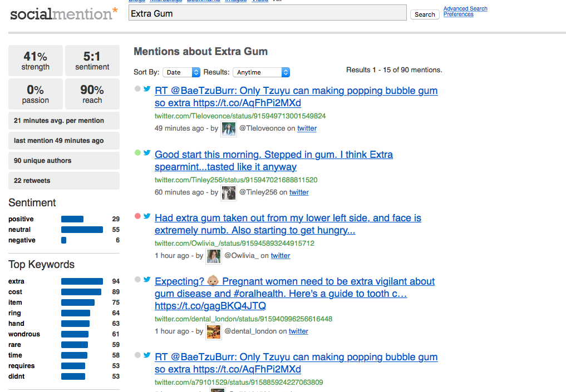Click Twitter bird icon beside first RT @BaeTzuBurr mention

tap(147, 89)
